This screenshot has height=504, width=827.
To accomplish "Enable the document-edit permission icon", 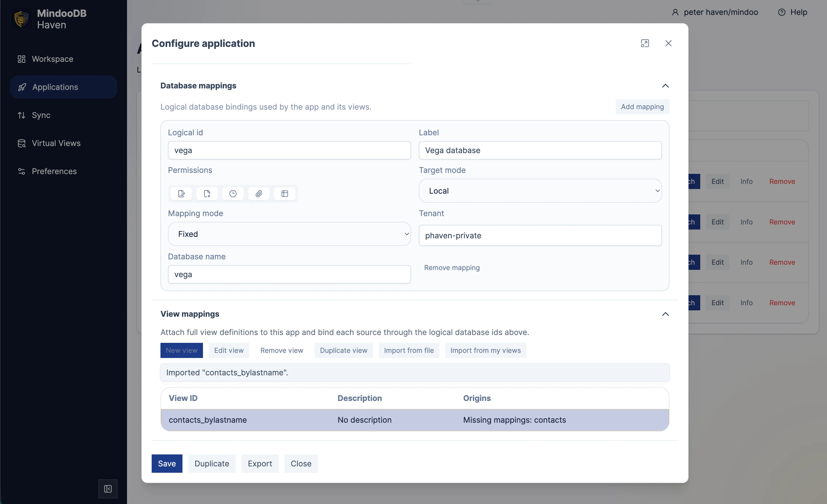I will tap(181, 194).
